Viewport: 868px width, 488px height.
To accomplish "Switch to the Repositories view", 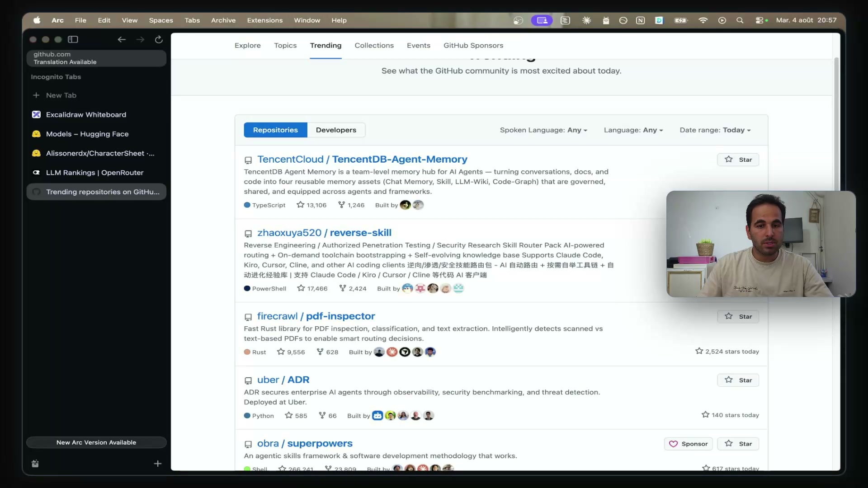I will coord(275,130).
